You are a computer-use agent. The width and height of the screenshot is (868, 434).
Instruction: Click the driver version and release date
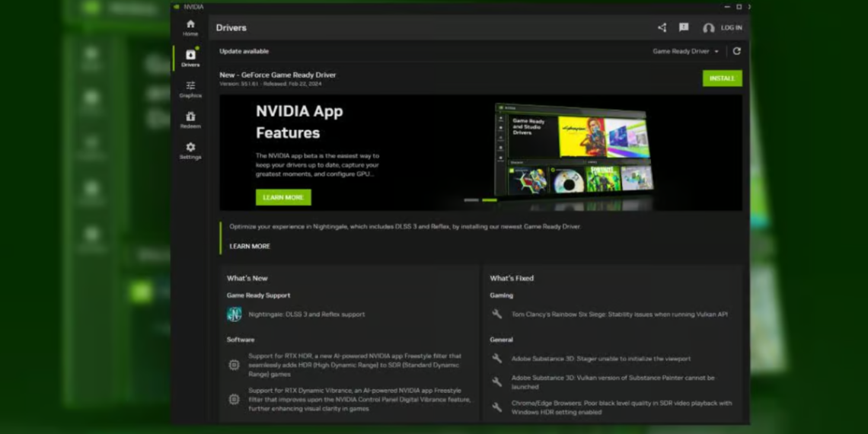click(270, 85)
